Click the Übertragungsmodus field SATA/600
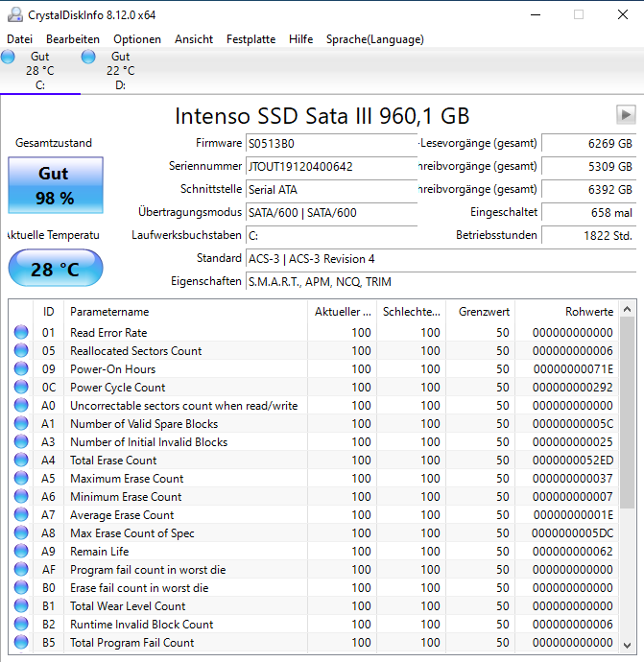This screenshot has height=662, width=644. pyautogui.click(x=331, y=212)
